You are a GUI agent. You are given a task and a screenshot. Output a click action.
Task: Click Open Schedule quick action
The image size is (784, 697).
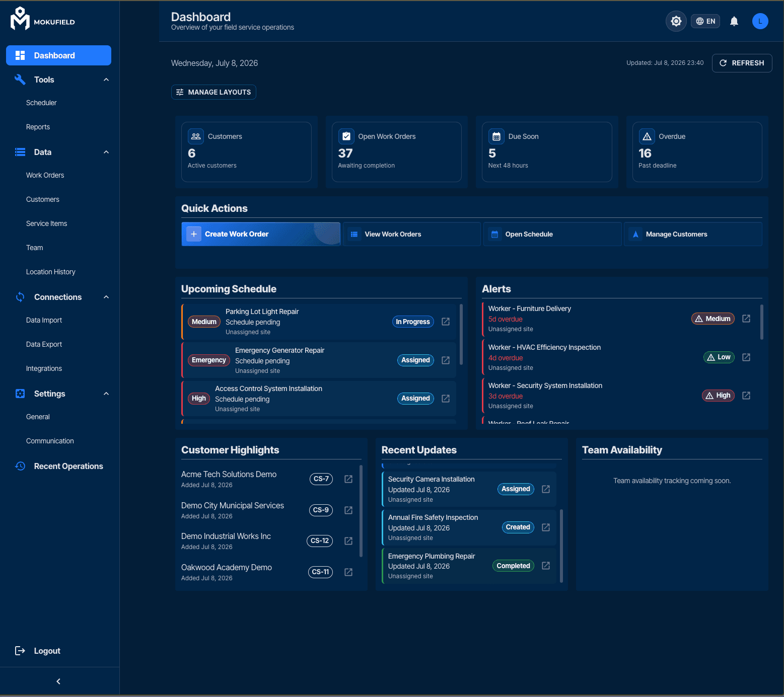[x=552, y=234]
